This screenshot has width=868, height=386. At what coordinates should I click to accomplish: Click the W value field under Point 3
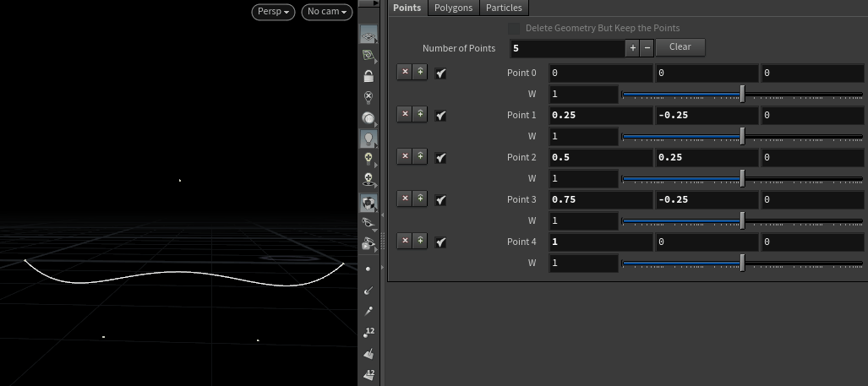(583, 220)
